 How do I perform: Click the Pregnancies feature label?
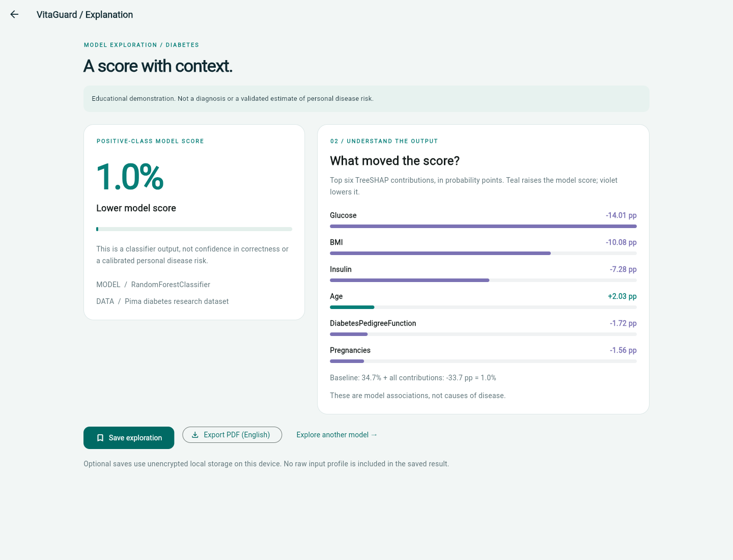point(350,350)
